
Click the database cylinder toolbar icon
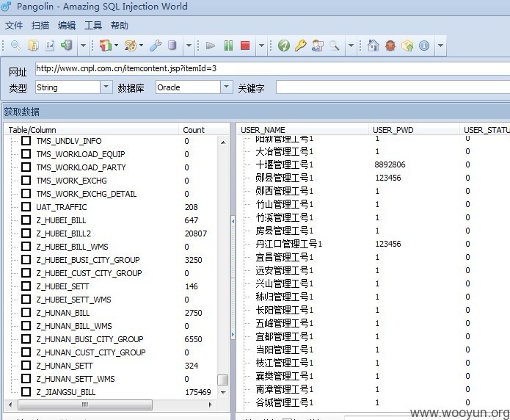pyautogui.click(x=172, y=46)
